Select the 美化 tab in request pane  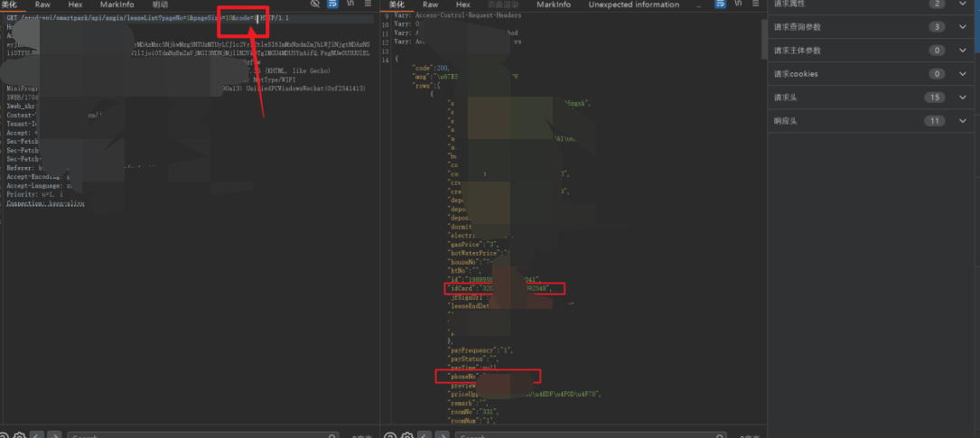coord(11,5)
